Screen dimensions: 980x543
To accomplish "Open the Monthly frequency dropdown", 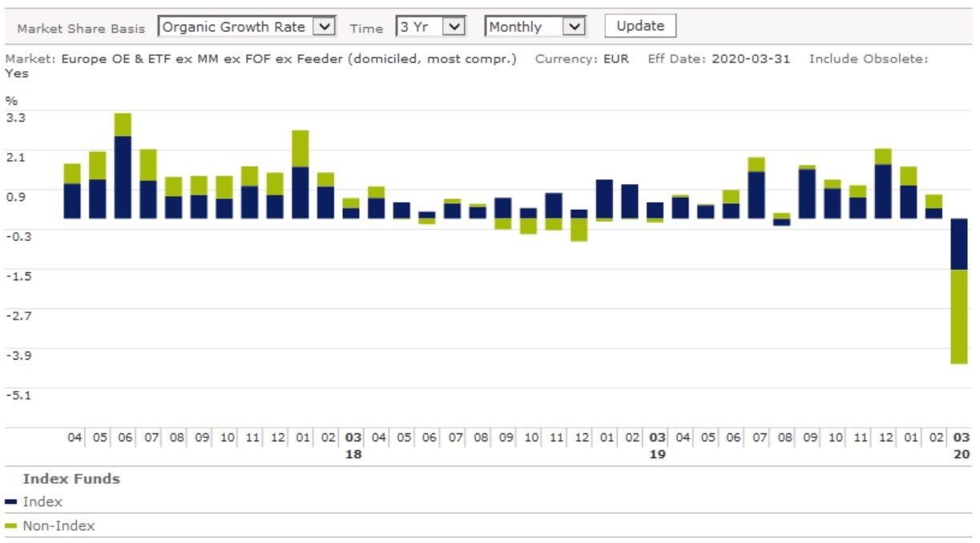I will 534,26.
